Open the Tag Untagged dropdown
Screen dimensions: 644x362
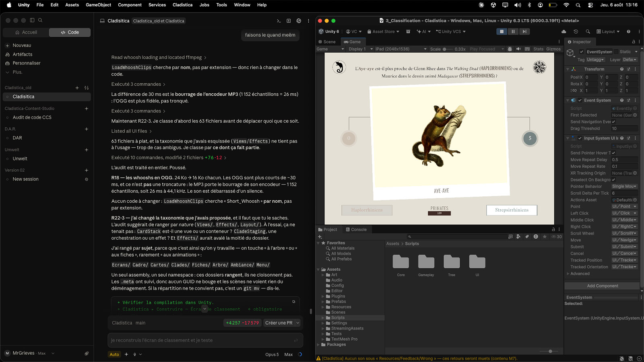pos(595,60)
